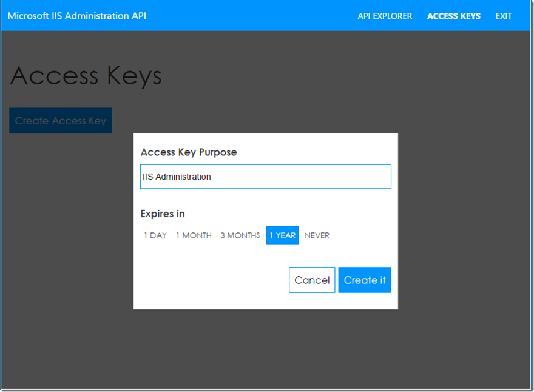
Task: Click the Access Key Purpose label
Action: coord(188,152)
